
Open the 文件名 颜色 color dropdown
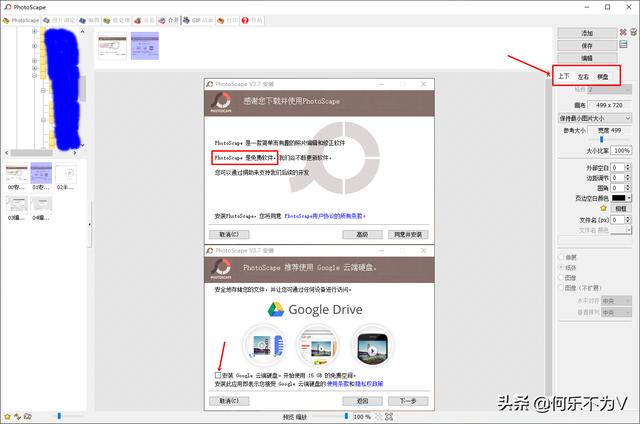pyautogui.click(x=621, y=230)
